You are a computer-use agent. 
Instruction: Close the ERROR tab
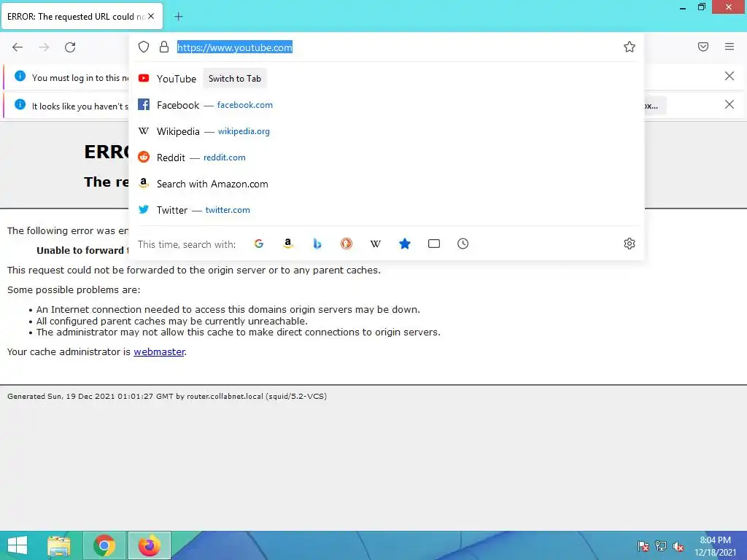coord(151,16)
